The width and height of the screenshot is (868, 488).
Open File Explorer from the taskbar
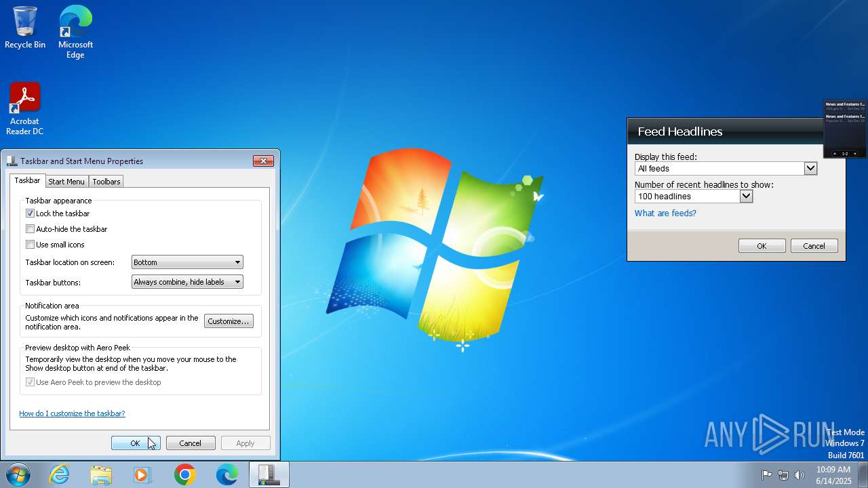(x=101, y=474)
